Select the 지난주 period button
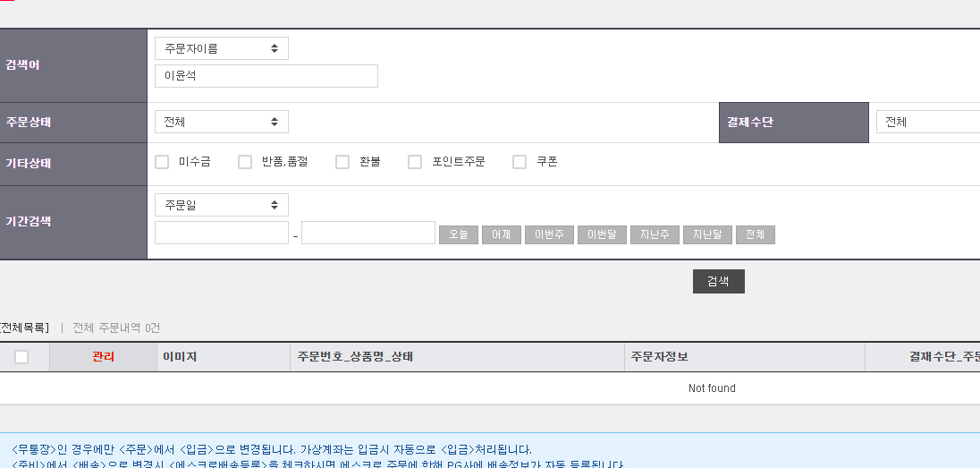 [x=655, y=234]
